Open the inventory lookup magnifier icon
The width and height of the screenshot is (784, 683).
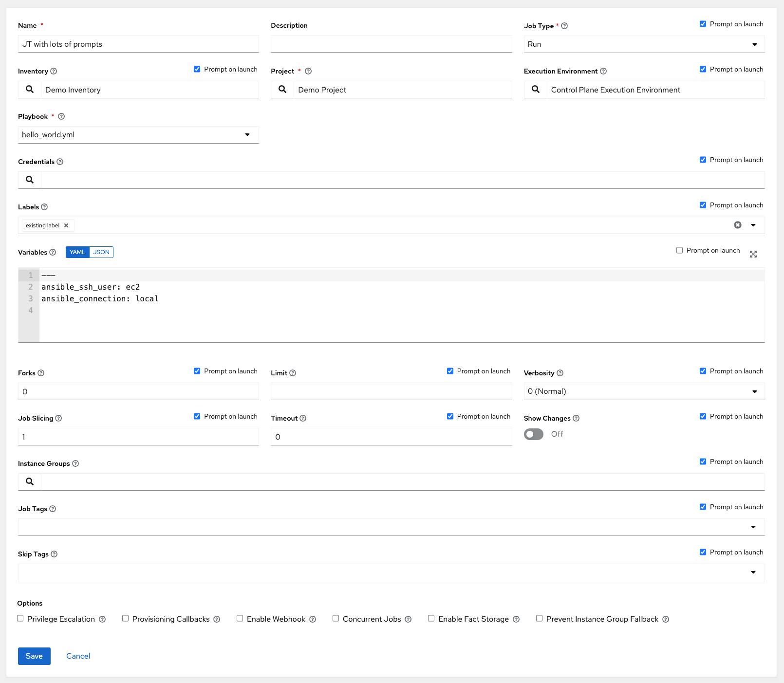click(x=29, y=90)
